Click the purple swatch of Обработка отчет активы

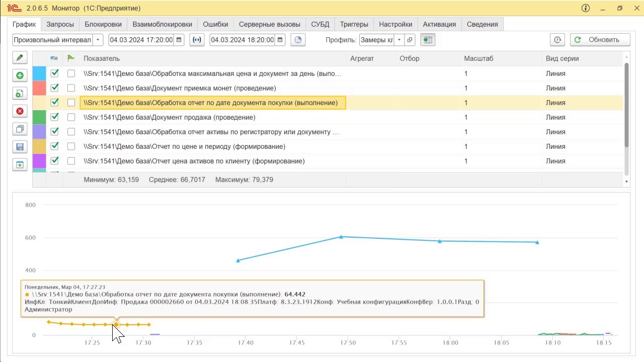coord(39,132)
